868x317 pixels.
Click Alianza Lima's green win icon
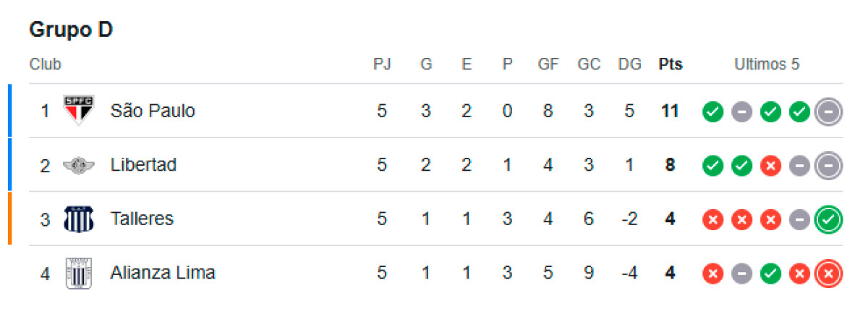pos(770,274)
